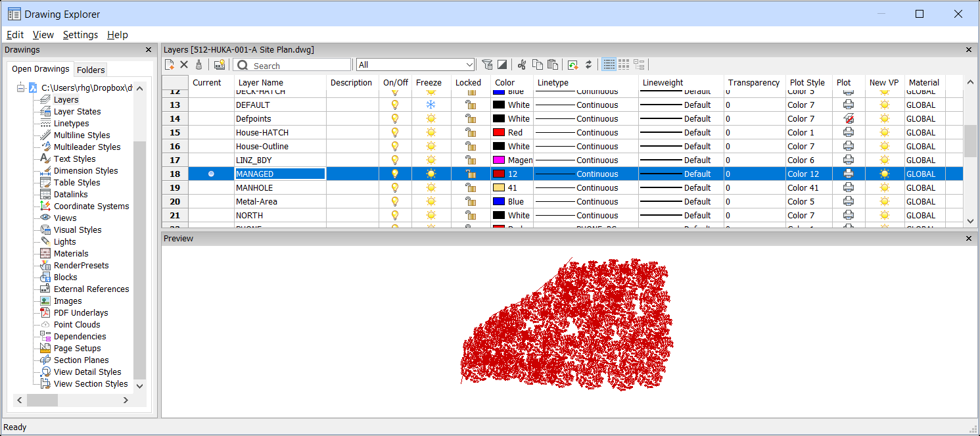Turn off the House-HATCH layer lightbulb
980x436 pixels.
tap(395, 133)
